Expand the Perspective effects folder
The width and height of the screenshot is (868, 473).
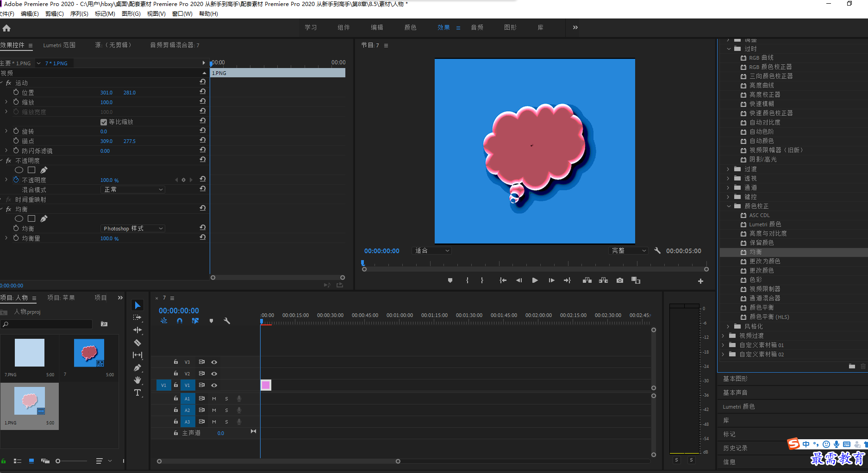[728, 178]
